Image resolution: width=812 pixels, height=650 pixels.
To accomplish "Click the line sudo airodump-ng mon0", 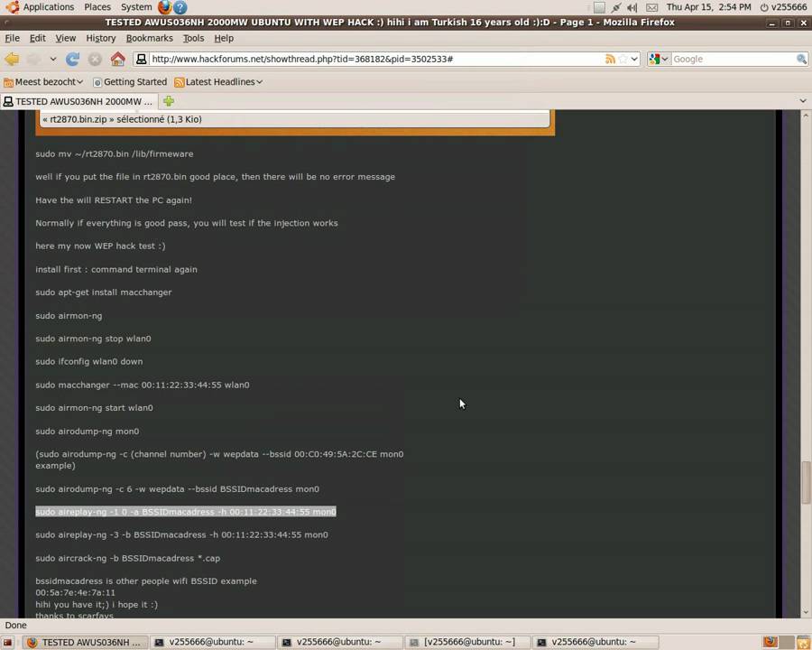I will point(87,432).
